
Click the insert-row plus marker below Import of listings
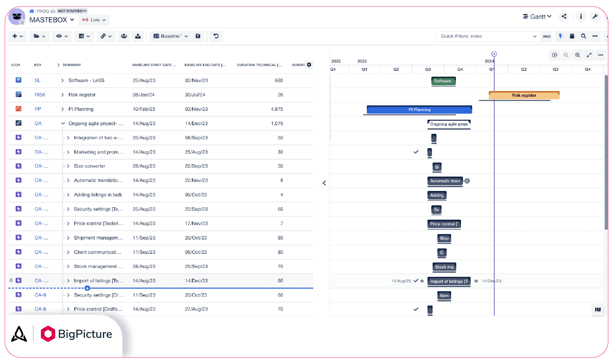(87, 288)
